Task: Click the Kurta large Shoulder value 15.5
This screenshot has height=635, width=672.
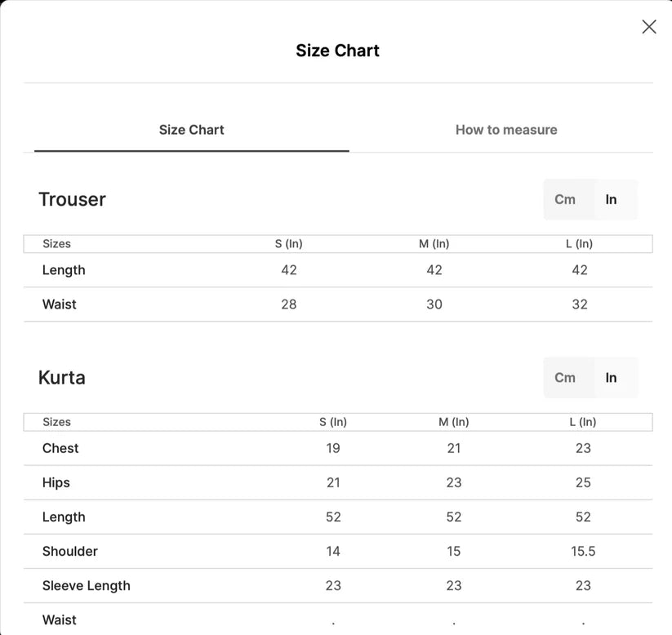Action: (x=583, y=551)
